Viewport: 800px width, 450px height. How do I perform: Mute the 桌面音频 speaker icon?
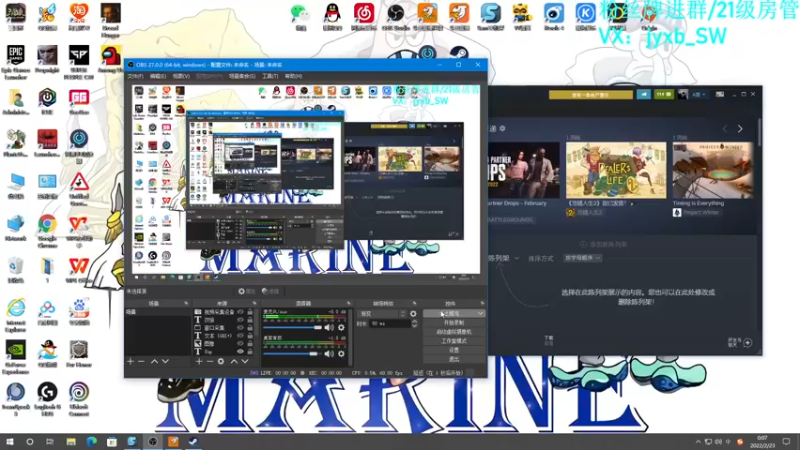click(x=329, y=354)
